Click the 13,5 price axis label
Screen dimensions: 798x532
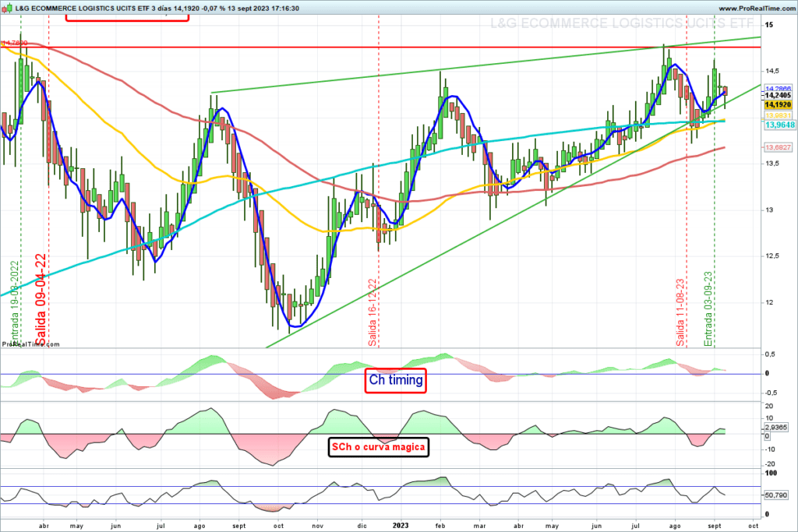click(772, 164)
